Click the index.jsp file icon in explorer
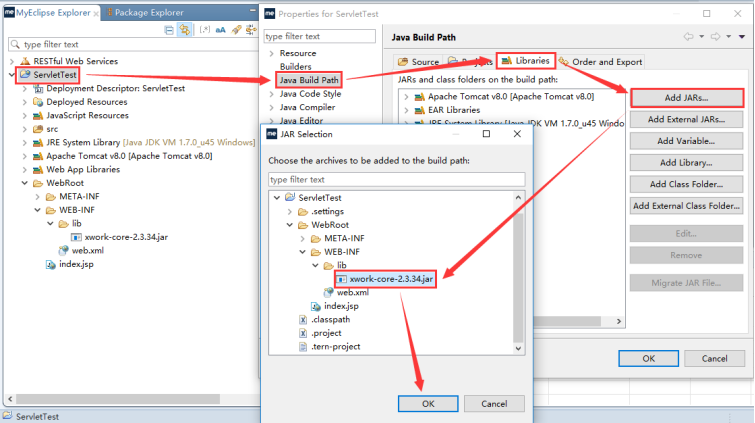This screenshot has width=755, height=423. coord(51,264)
